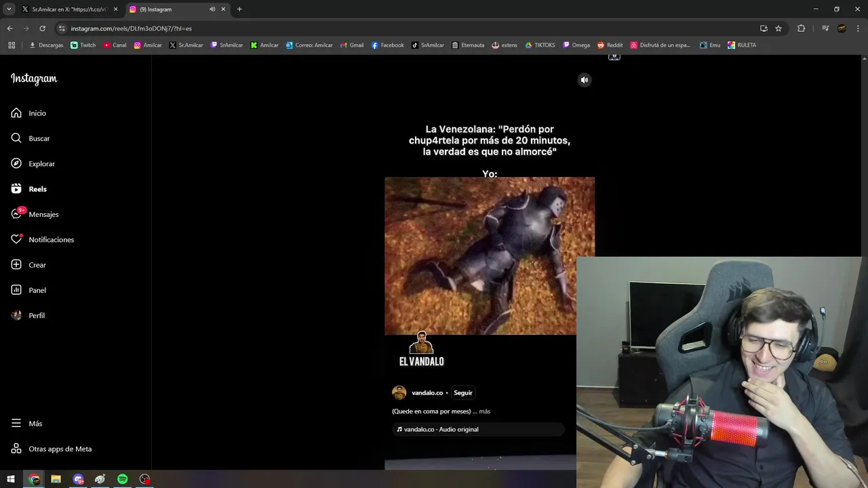Close the Sr.Amilcar X tab

coord(116,9)
